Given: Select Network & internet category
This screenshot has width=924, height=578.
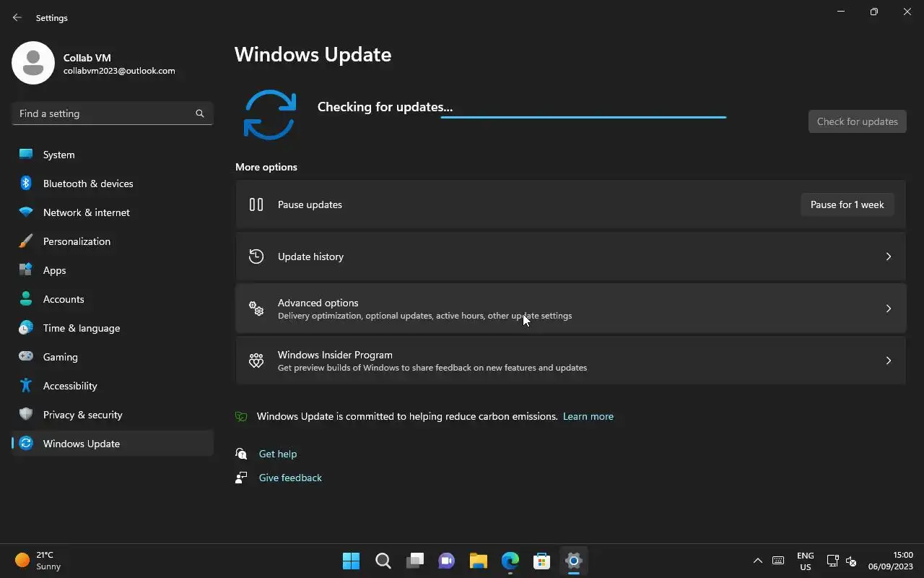Looking at the screenshot, I should pyautogui.click(x=113, y=212).
